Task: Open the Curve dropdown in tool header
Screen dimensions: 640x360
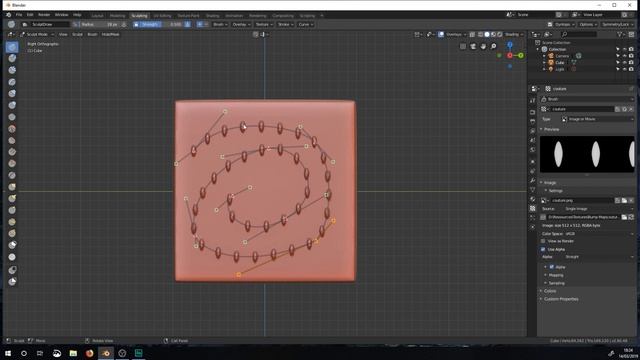Action: [x=306, y=24]
